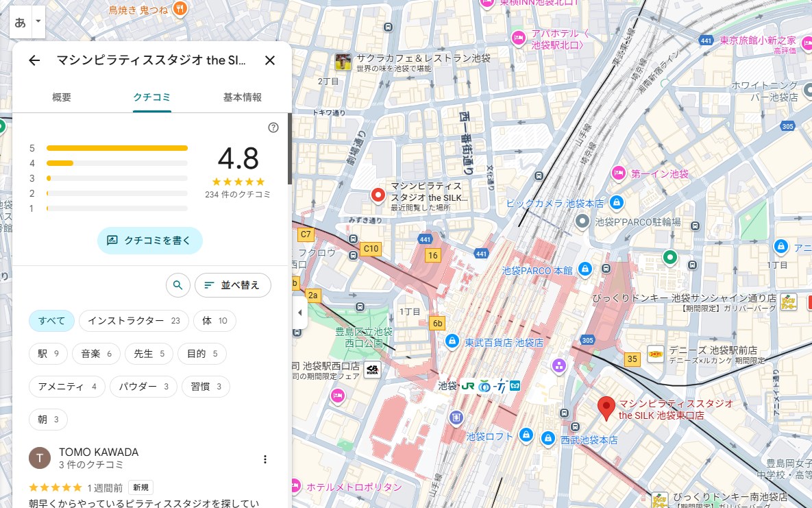
Task: Collapse the side panel using the arrow
Action: (x=299, y=313)
